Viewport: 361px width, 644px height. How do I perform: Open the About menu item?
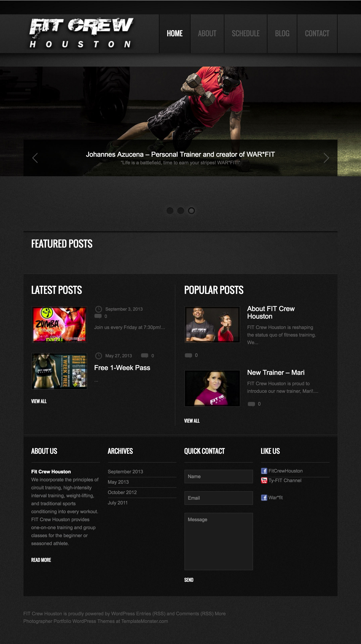(x=207, y=33)
